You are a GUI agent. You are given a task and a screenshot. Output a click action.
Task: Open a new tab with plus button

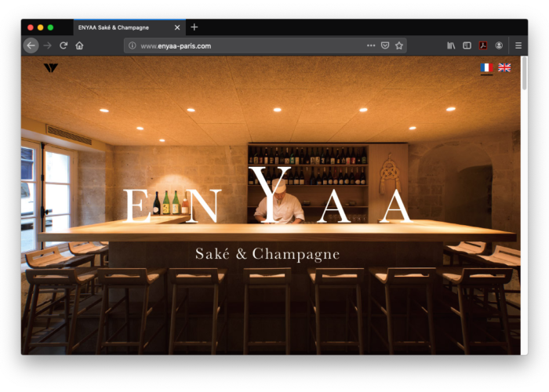coord(195,27)
